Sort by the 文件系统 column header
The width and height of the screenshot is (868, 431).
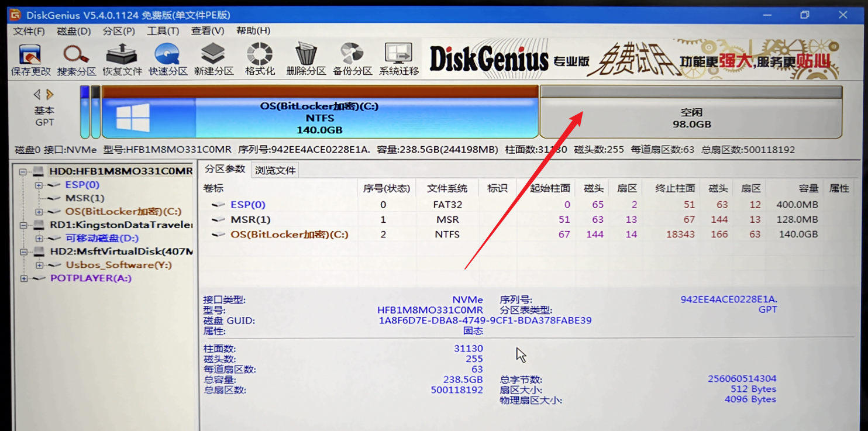(447, 188)
